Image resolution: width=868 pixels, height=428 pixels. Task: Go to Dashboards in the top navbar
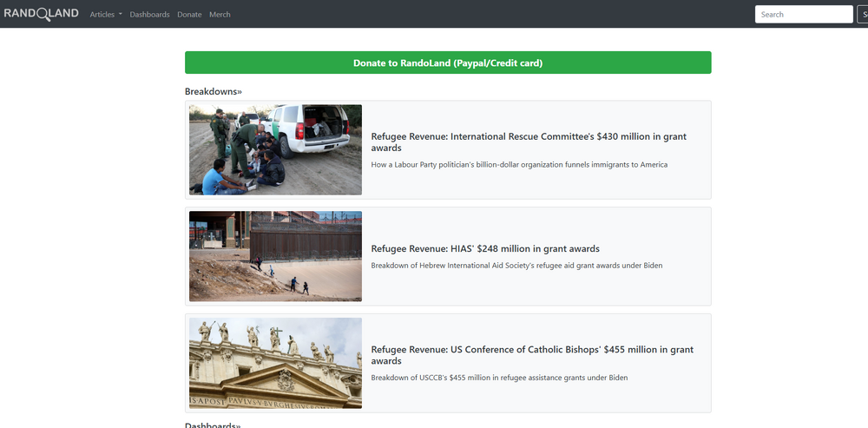click(x=149, y=15)
